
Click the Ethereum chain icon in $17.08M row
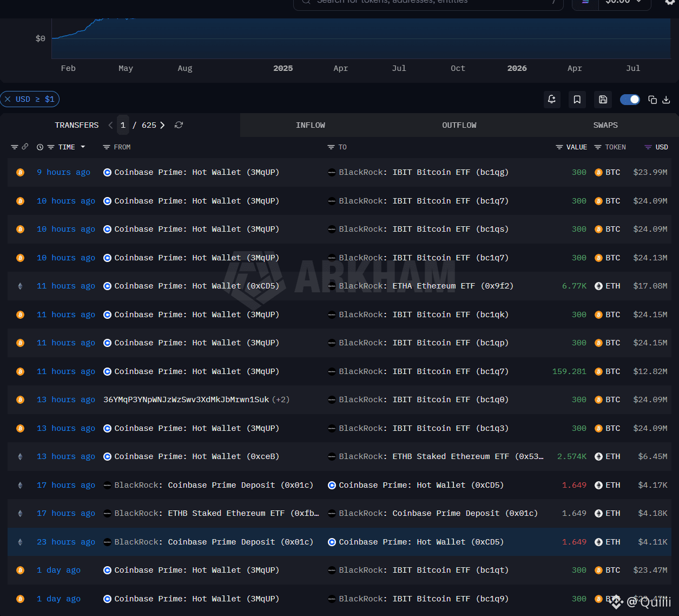coord(20,286)
